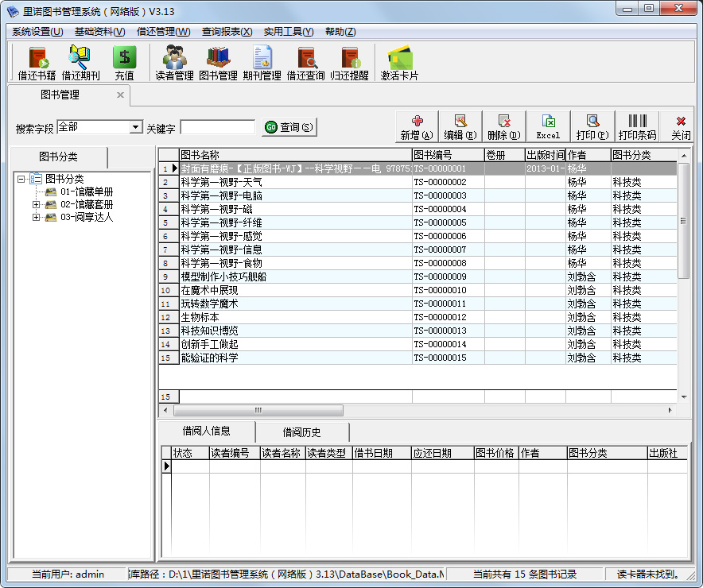Screen dimensions: 703x588
Task: Select row 能验证的科学
Action: coord(418,358)
